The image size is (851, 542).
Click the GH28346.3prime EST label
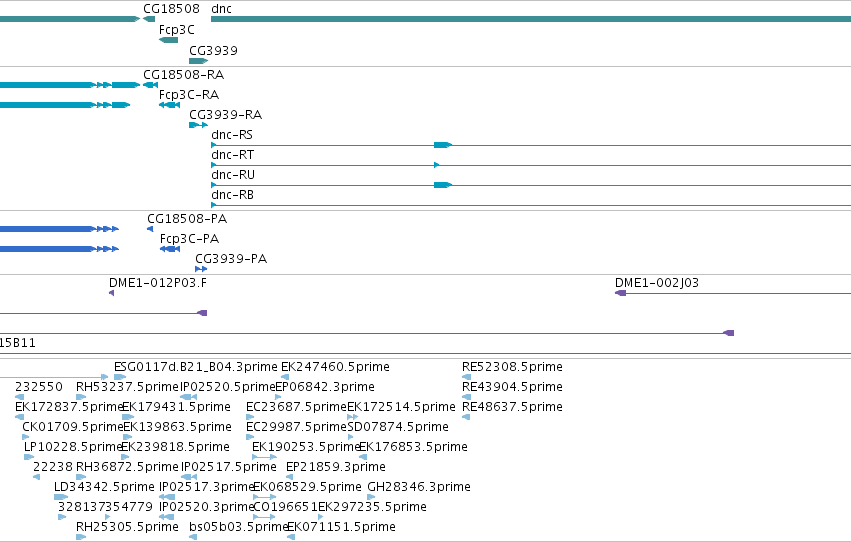(419, 487)
